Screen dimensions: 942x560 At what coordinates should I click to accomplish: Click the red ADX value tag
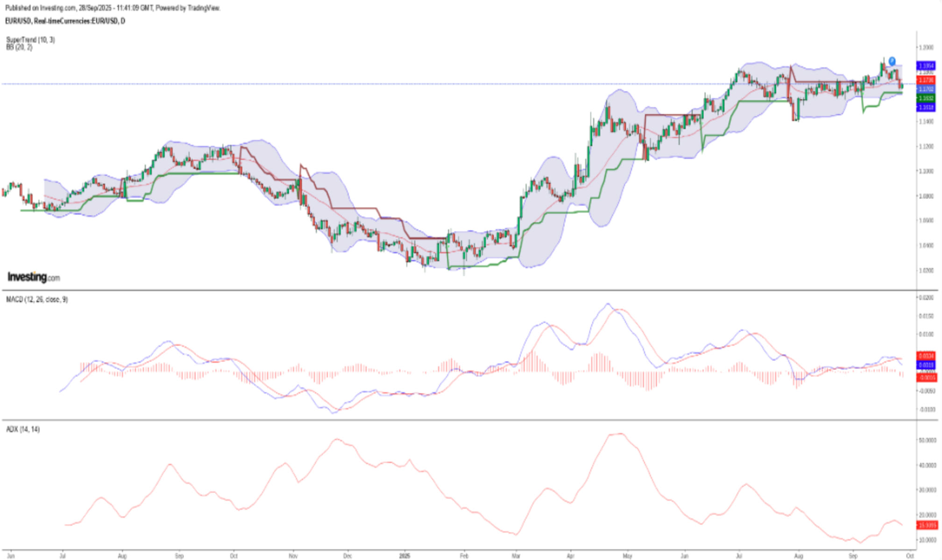click(x=927, y=525)
